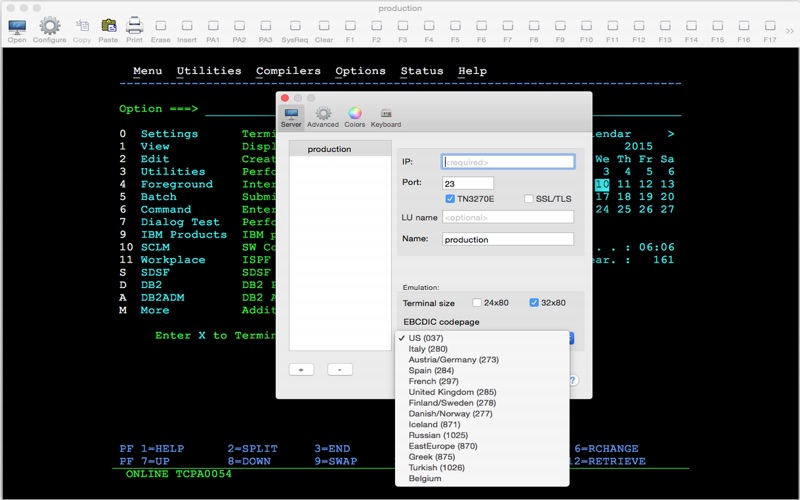This screenshot has width=800, height=500.
Task: Pick United Kingdom (285) codepage
Action: [x=452, y=392]
